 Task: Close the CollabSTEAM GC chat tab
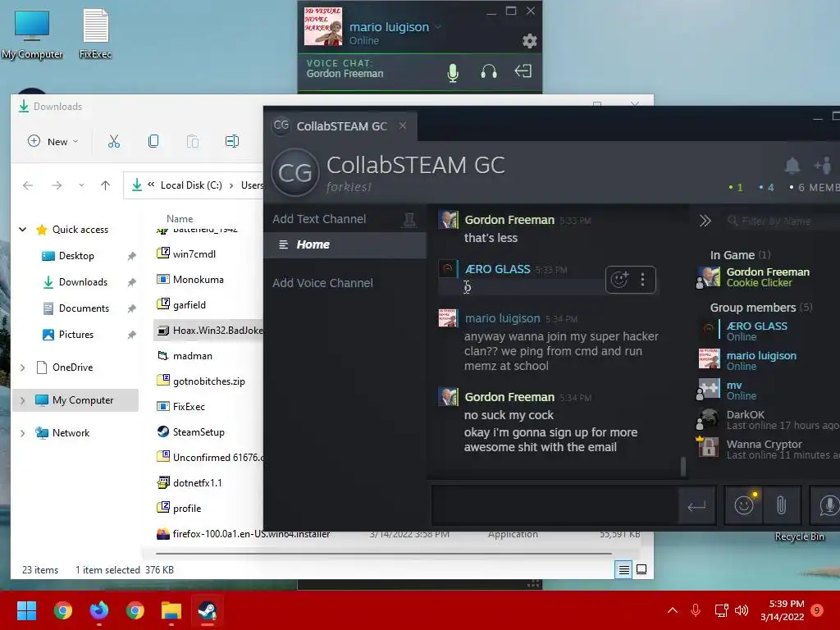(x=403, y=126)
